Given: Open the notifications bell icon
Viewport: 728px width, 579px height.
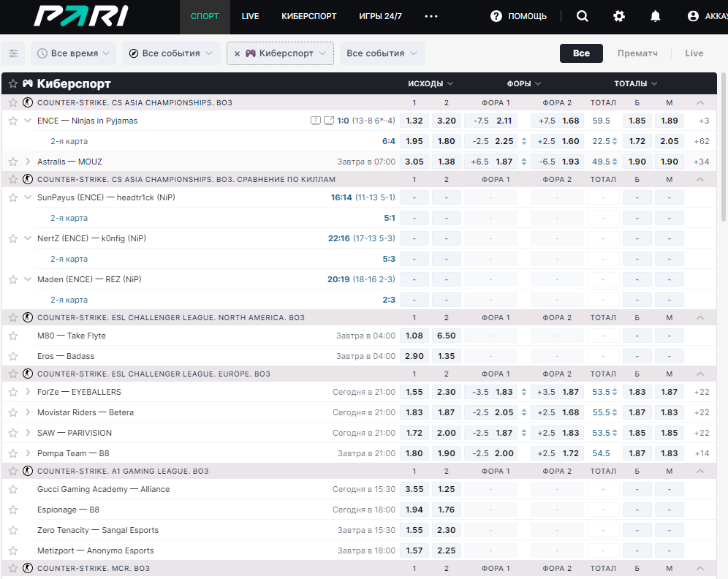Looking at the screenshot, I should 655,16.
